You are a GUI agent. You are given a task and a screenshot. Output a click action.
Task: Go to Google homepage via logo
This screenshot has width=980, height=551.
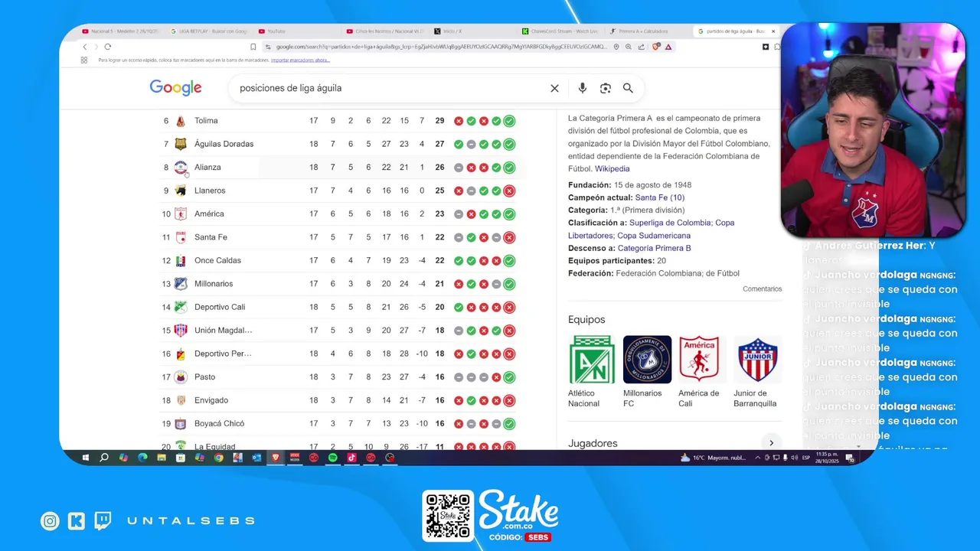(x=175, y=88)
